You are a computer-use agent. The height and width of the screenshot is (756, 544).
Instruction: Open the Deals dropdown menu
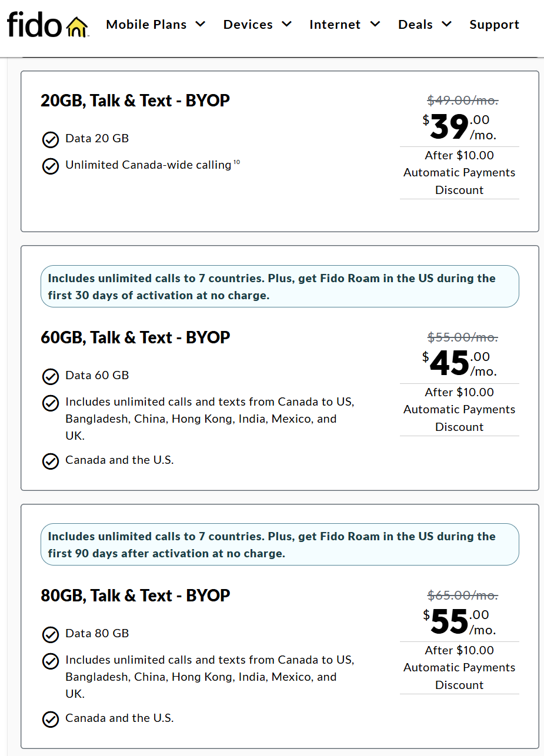(425, 25)
